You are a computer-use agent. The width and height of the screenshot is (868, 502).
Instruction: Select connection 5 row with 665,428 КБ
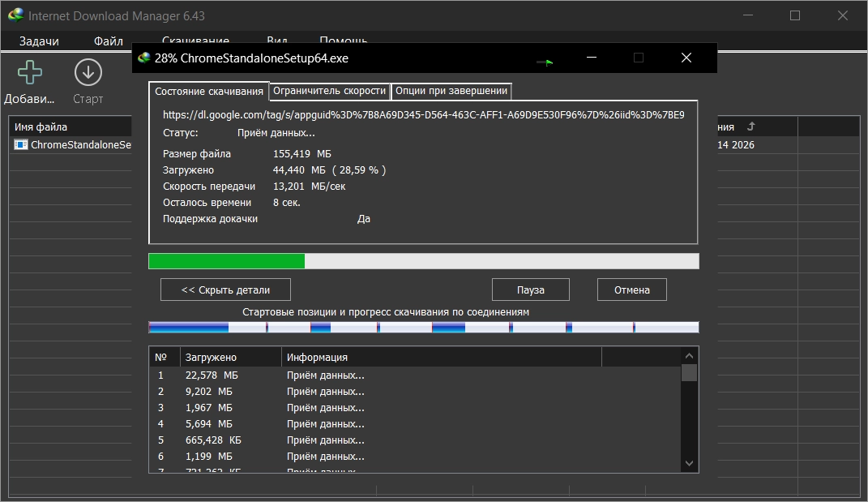point(415,440)
